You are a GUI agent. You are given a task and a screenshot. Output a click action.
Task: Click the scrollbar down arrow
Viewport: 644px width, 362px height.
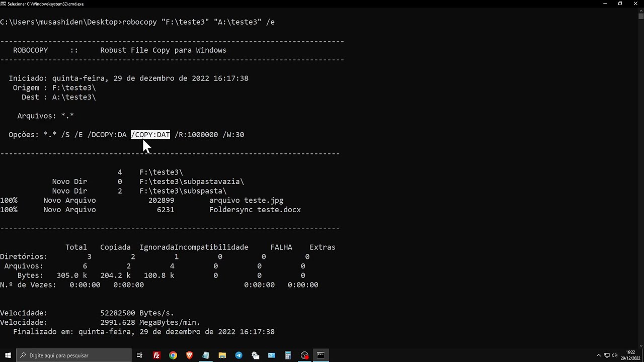pyautogui.click(x=641, y=346)
